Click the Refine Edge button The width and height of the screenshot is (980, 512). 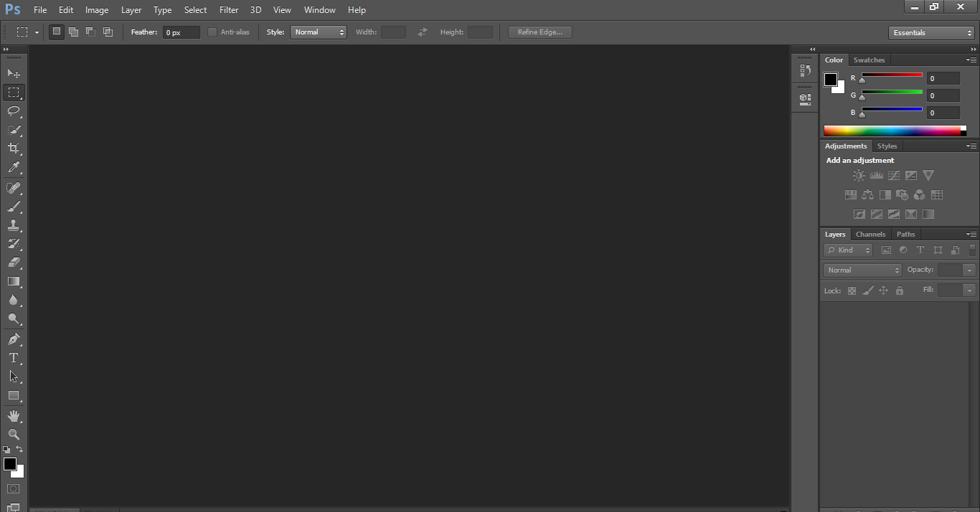tap(540, 32)
